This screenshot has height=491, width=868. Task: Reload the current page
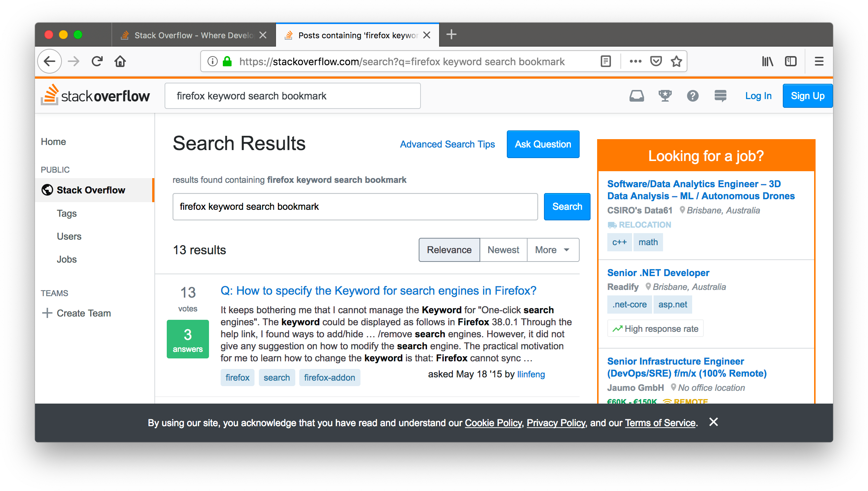click(x=97, y=61)
